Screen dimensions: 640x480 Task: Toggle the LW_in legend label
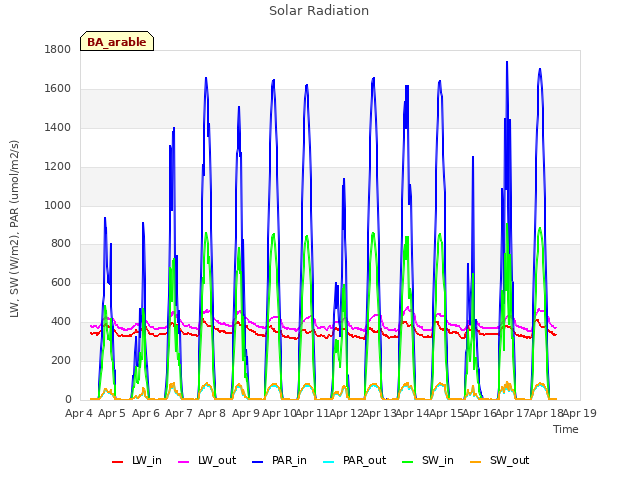click(x=147, y=460)
